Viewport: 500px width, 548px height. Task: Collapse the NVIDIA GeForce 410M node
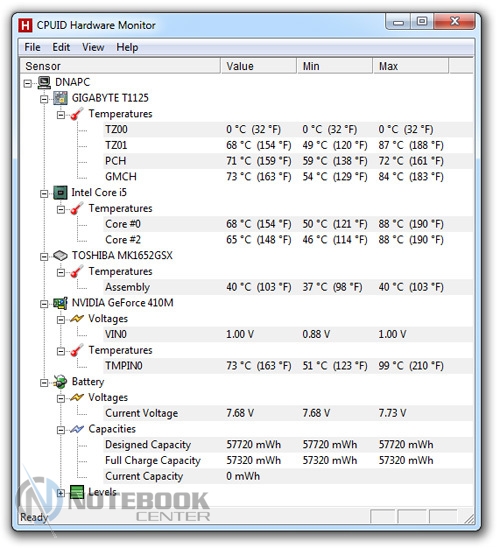point(44,304)
